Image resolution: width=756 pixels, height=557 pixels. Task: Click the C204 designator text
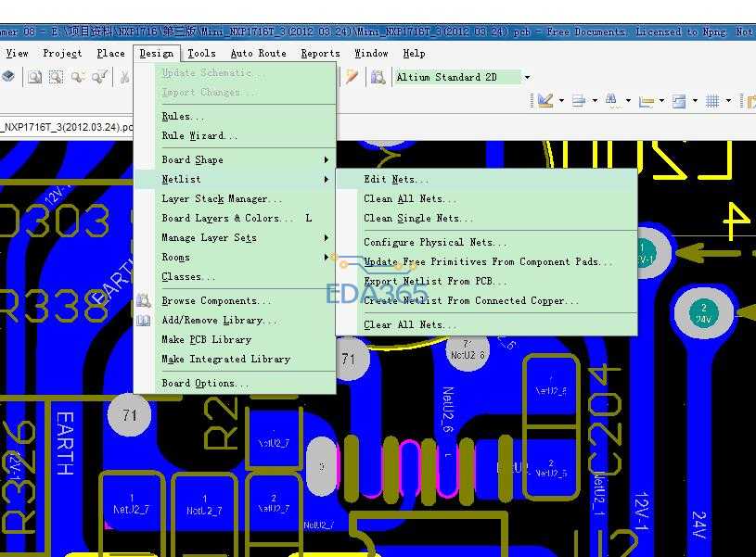point(606,419)
